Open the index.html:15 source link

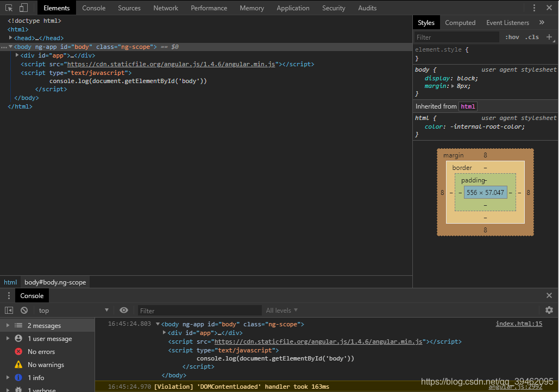tap(519, 324)
